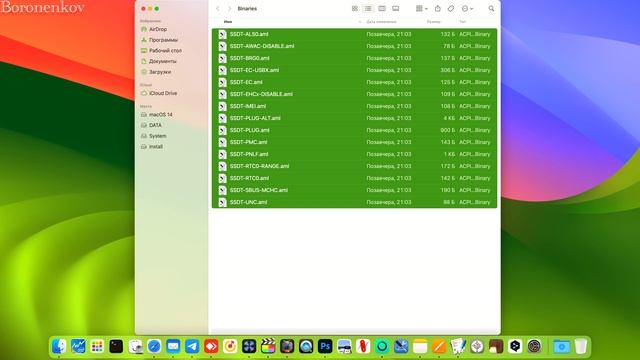Open Mail from the Dock

pos(173,347)
